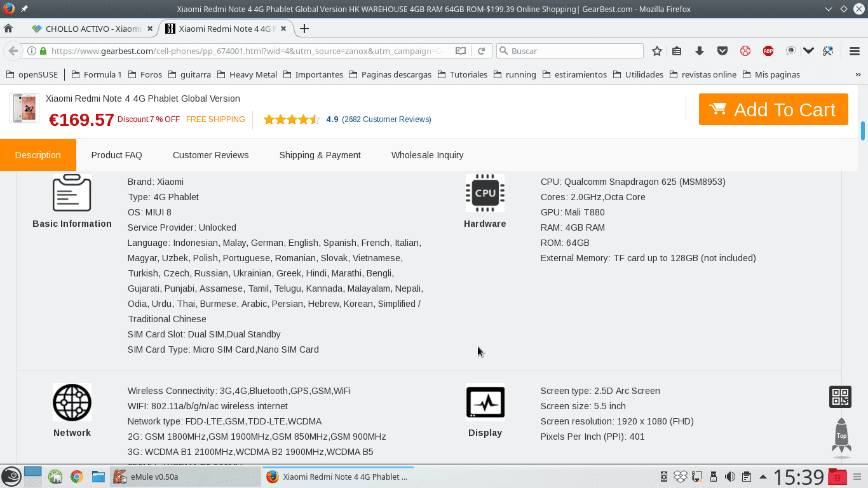This screenshot has width=868, height=488.
Task: Click the Firefox home icon
Action: click(8, 29)
